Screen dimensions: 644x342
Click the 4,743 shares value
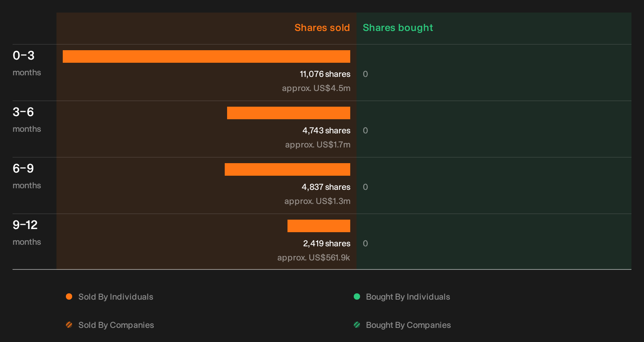(x=326, y=131)
